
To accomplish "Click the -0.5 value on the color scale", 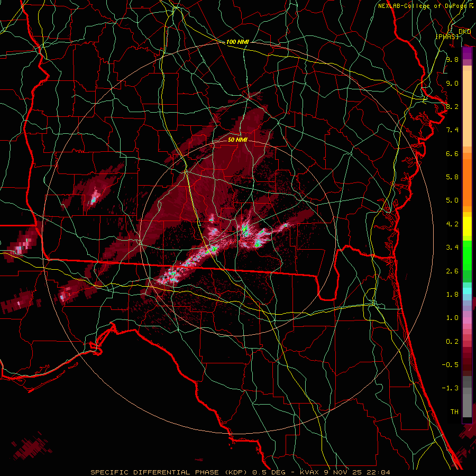I will coord(450,365).
